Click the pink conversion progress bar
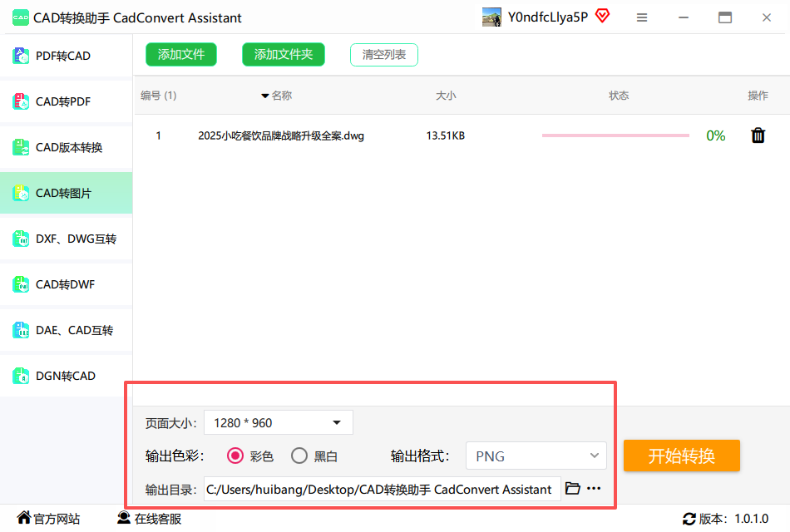Viewport: 790px width, 532px height. 615,135
